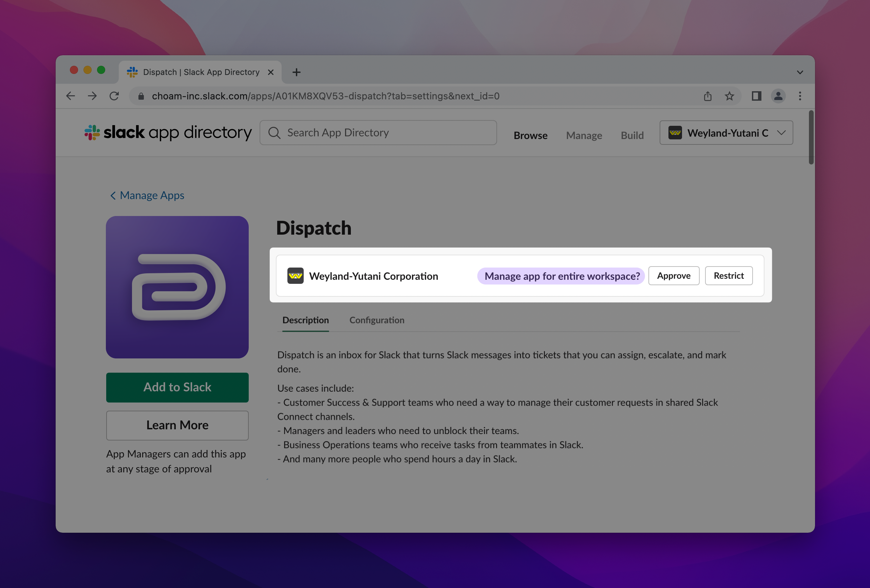Screen dimensions: 870x588
Task: Click the browser back arrow icon
Action: [70, 96]
